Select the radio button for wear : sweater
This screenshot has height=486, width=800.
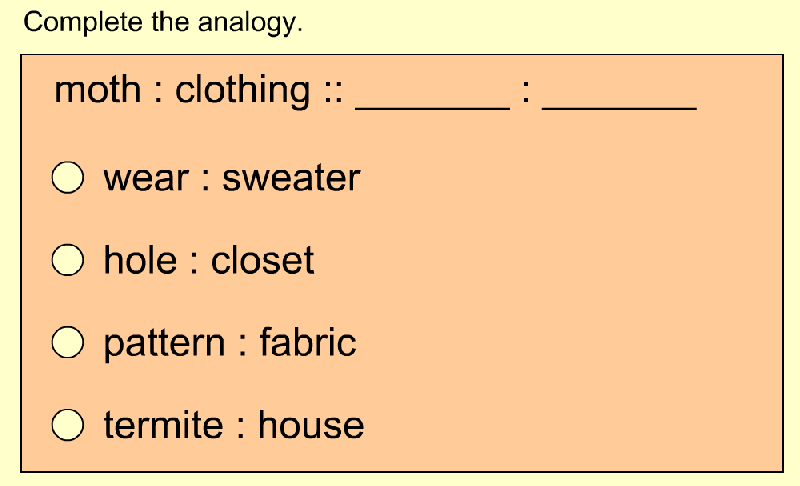pyautogui.click(x=68, y=177)
